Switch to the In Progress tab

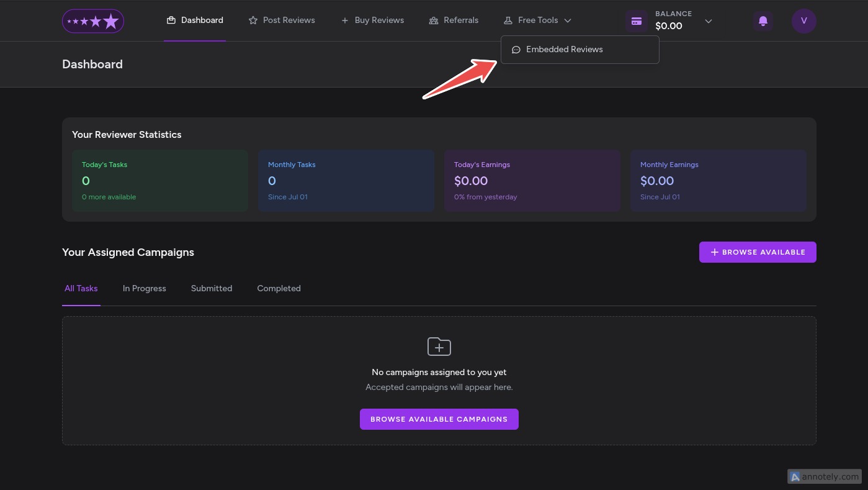pyautogui.click(x=144, y=288)
